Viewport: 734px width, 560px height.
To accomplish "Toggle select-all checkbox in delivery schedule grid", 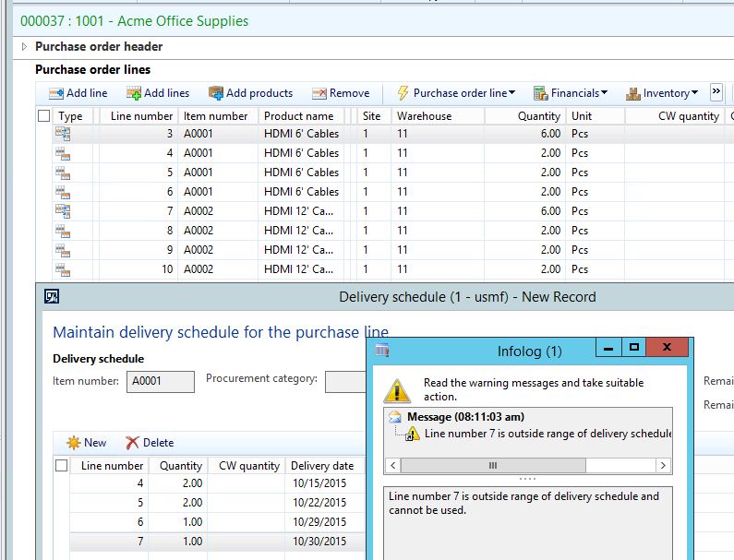I will pyautogui.click(x=61, y=466).
